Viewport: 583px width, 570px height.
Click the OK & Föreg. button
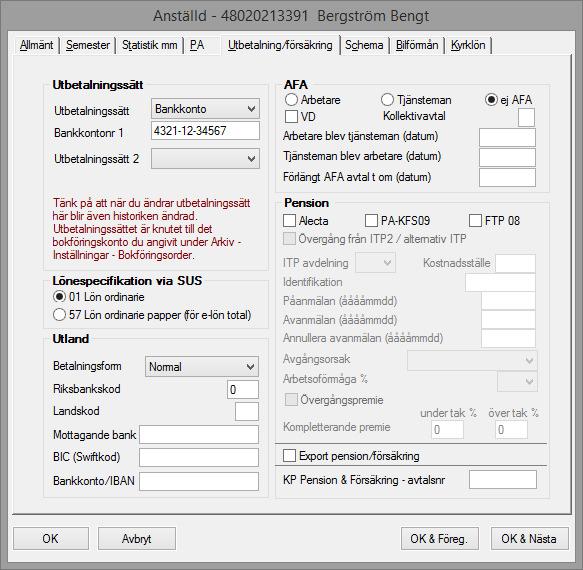click(x=440, y=538)
